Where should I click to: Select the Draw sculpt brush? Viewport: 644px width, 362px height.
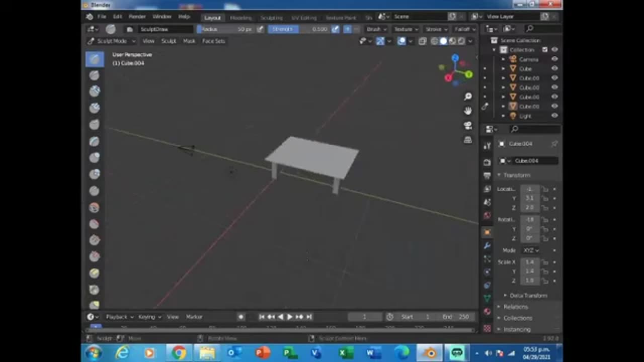pos(95,59)
